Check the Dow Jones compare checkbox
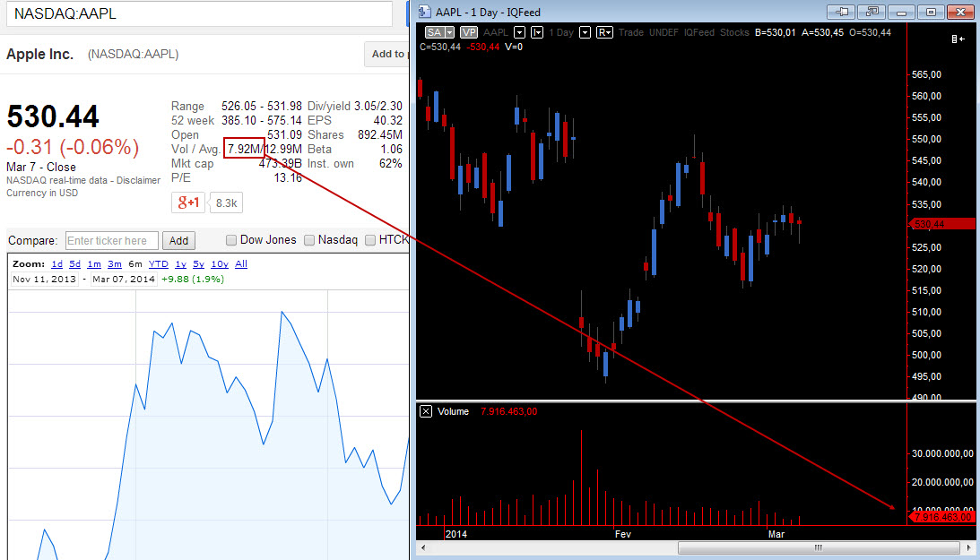The image size is (980, 560). (231, 240)
